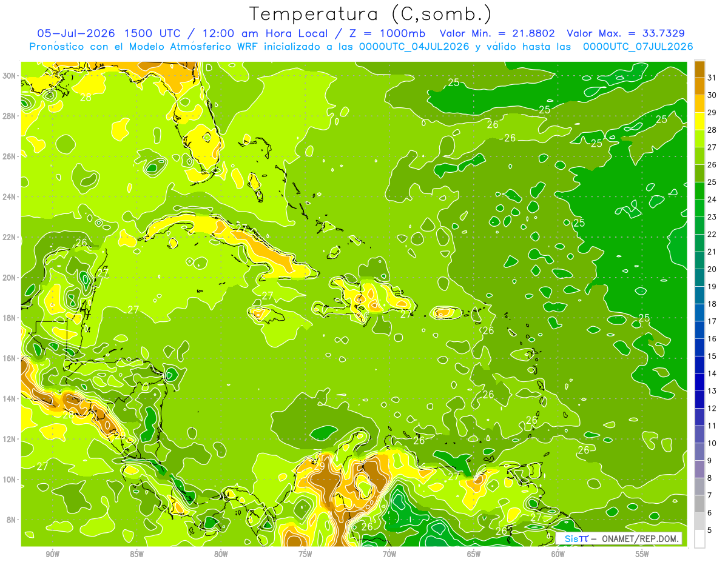Click the color scale label "8"
The height and width of the screenshot is (562, 728).
[710, 478]
